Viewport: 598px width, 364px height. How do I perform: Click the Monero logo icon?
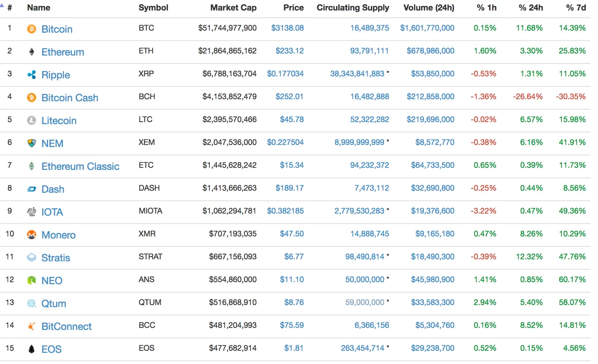tap(31, 235)
